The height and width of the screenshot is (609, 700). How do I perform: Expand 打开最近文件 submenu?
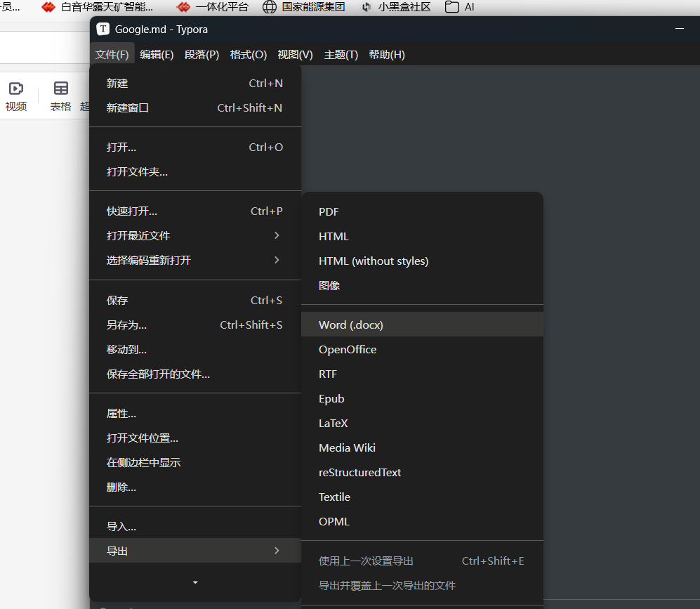click(195, 236)
